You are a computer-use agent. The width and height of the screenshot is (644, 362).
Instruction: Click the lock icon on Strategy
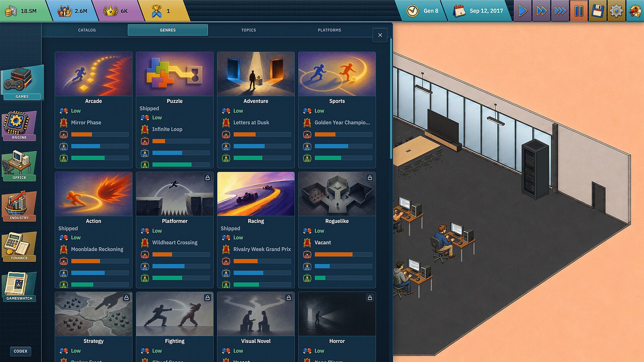click(x=126, y=298)
